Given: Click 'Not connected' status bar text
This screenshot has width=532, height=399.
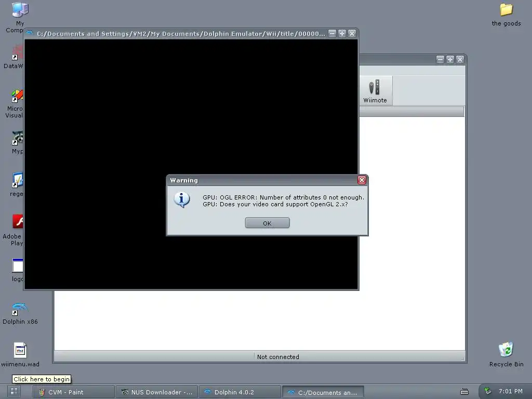Looking at the screenshot, I should tap(278, 356).
